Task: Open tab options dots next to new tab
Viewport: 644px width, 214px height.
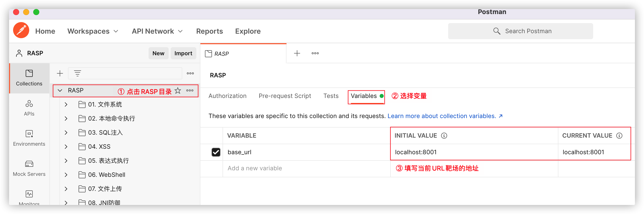Action: click(315, 53)
